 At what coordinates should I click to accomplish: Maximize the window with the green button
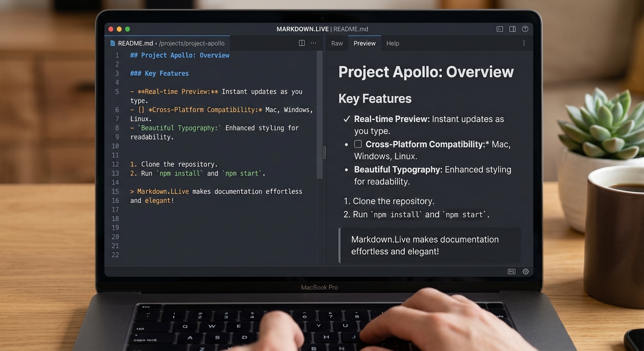pyautogui.click(x=128, y=29)
